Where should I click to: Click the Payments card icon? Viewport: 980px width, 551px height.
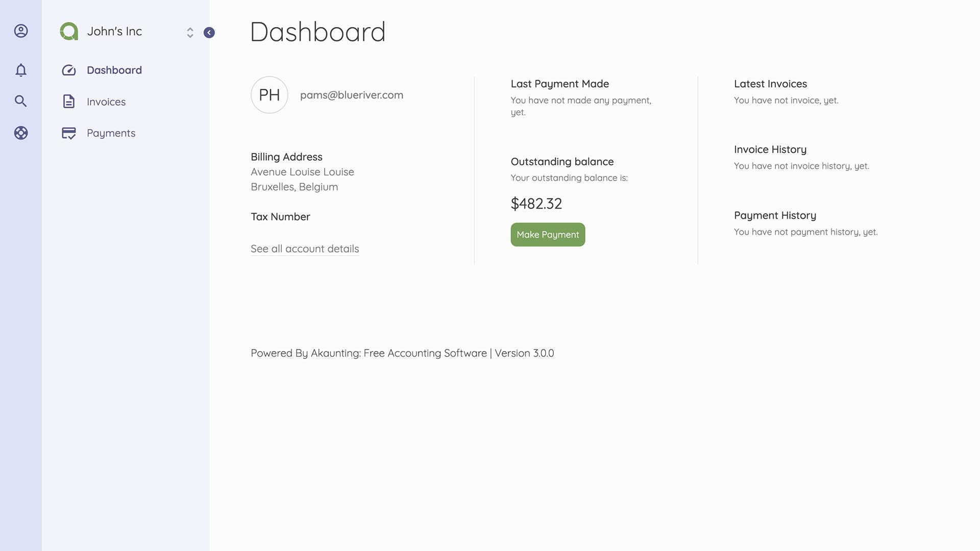tap(69, 133)
